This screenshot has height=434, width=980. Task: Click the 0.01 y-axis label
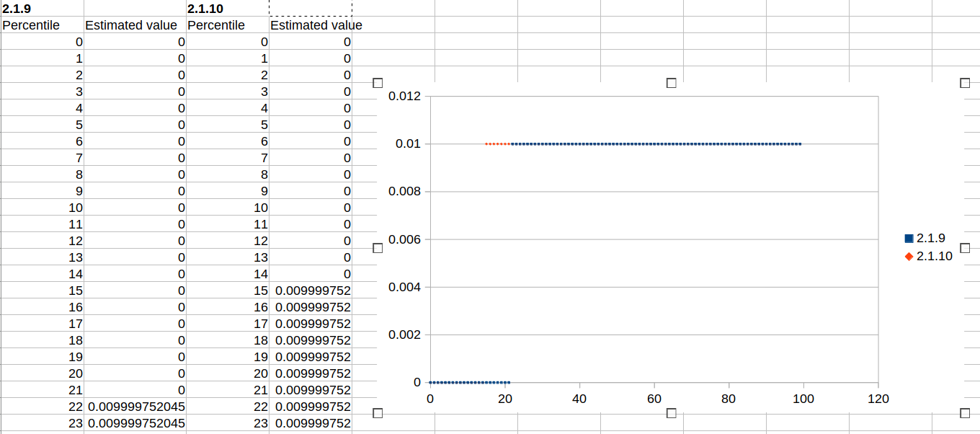pos(408,143)
